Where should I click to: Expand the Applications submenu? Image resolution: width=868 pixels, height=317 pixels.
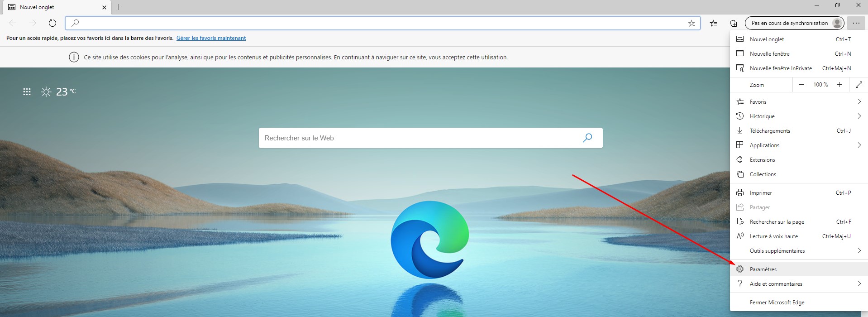coord(799,145)
